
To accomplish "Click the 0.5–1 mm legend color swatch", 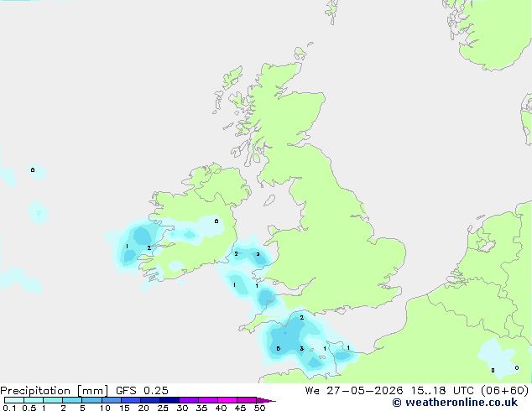I will point(34,400).
